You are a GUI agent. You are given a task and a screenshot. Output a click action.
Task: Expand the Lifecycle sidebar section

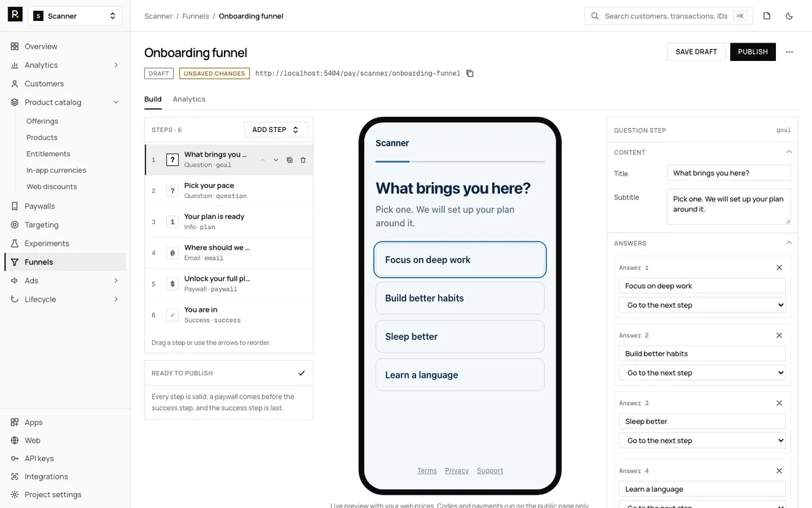pyautogui.click(x=116, y=299)
